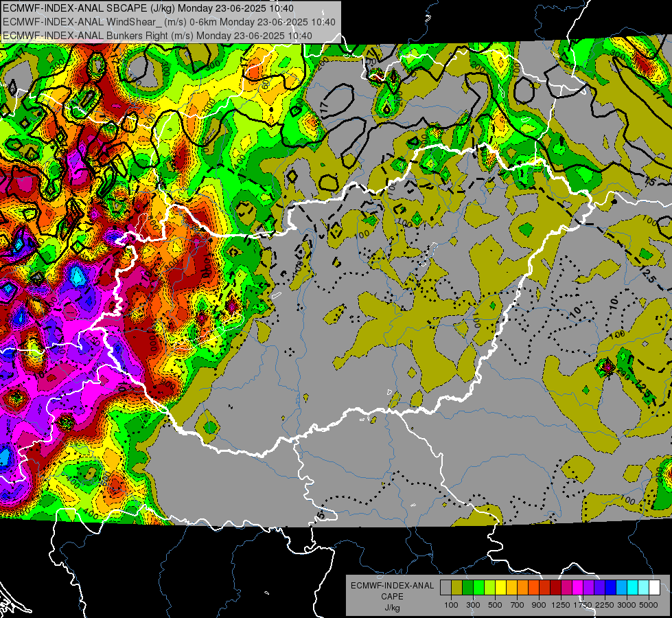Click the legend value 700
The height and width of the screenshot is (618, 672).
pyautogui.click(x=518, y=605)
